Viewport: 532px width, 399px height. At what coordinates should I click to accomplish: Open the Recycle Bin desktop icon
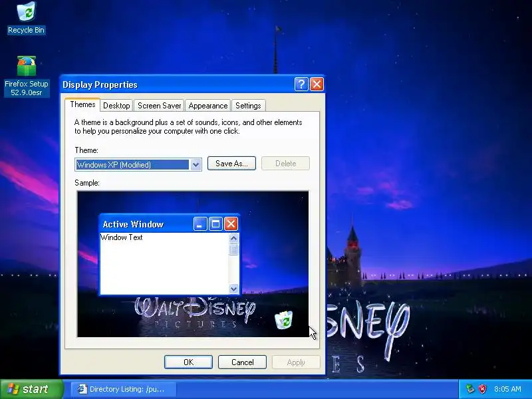26,18
